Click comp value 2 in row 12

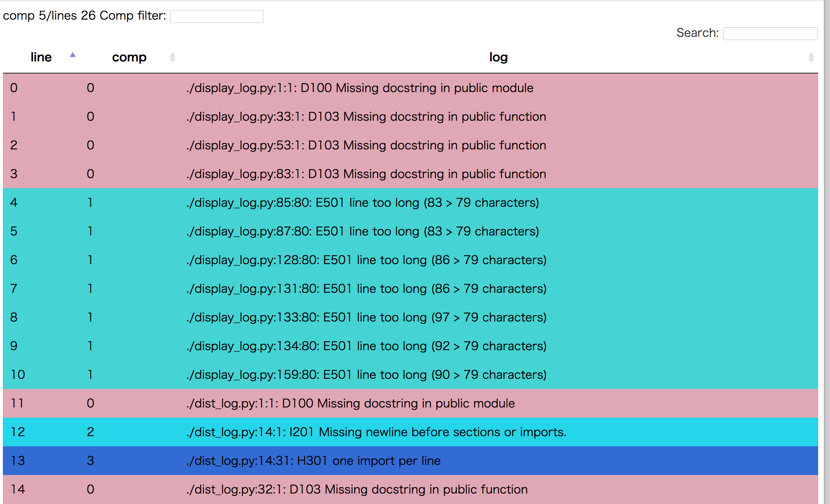point(90,432)
